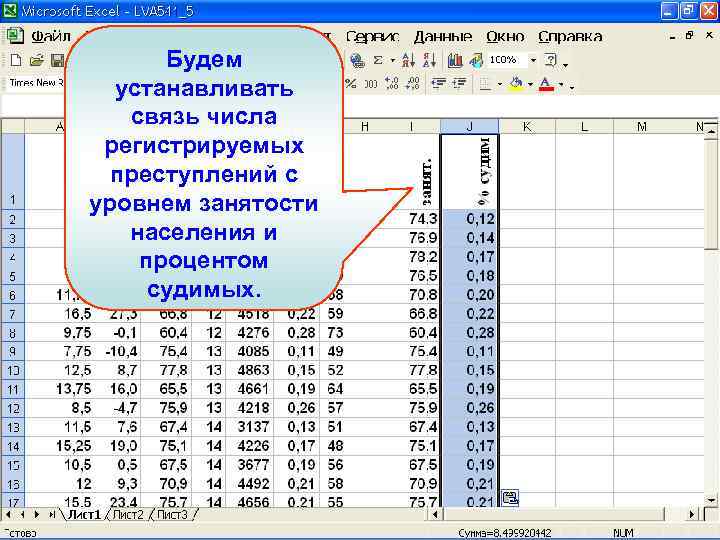
Task: Click Increase Decimal icon
Action: [392, 84]
